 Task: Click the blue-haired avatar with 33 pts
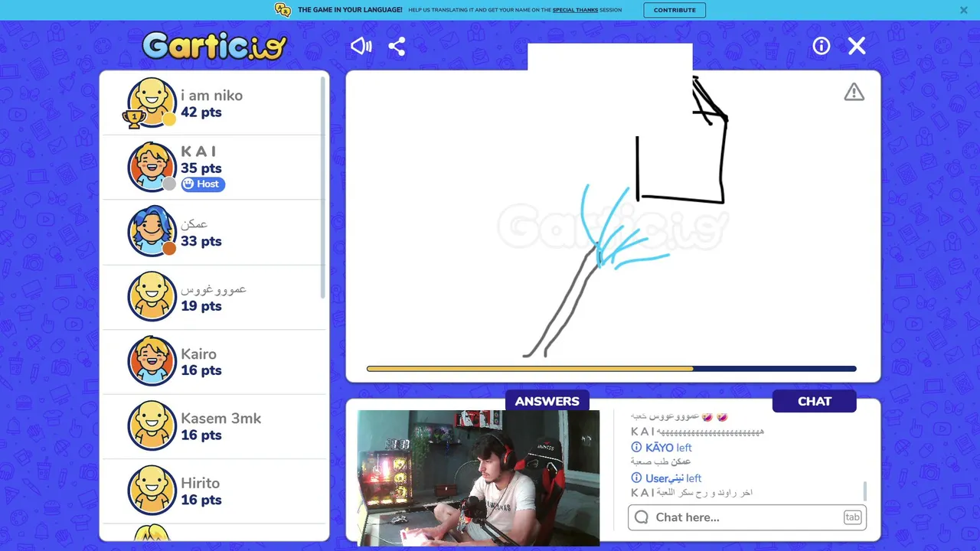(152, 232)
